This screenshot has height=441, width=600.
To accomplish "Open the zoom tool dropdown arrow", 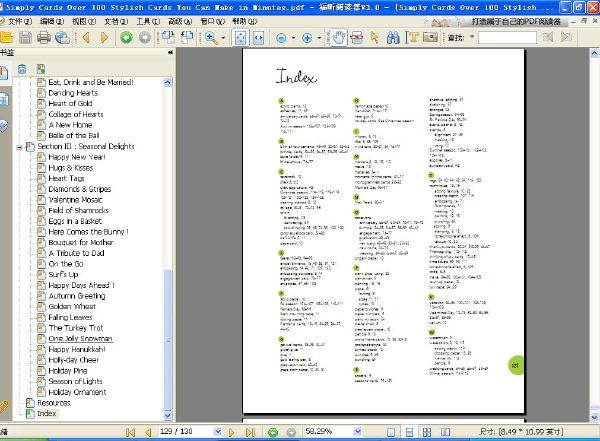I will click(x=223, y=38).
